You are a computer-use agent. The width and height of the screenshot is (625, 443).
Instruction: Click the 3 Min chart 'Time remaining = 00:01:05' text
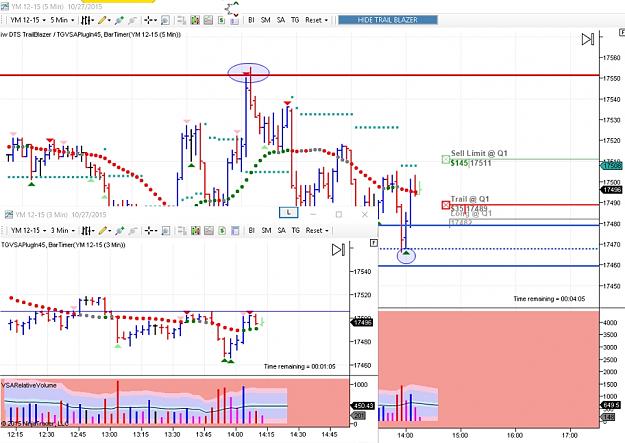[299, 366]
